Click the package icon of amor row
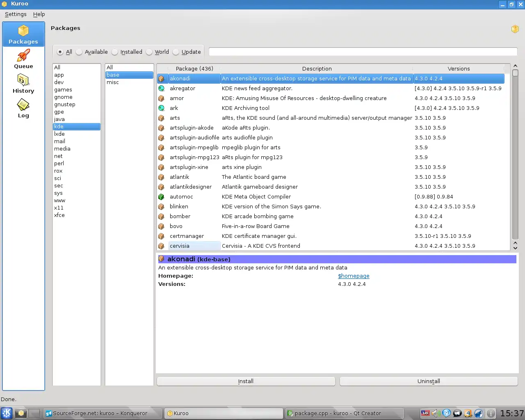This screenshot has height=420, width=525. [161, 98]
